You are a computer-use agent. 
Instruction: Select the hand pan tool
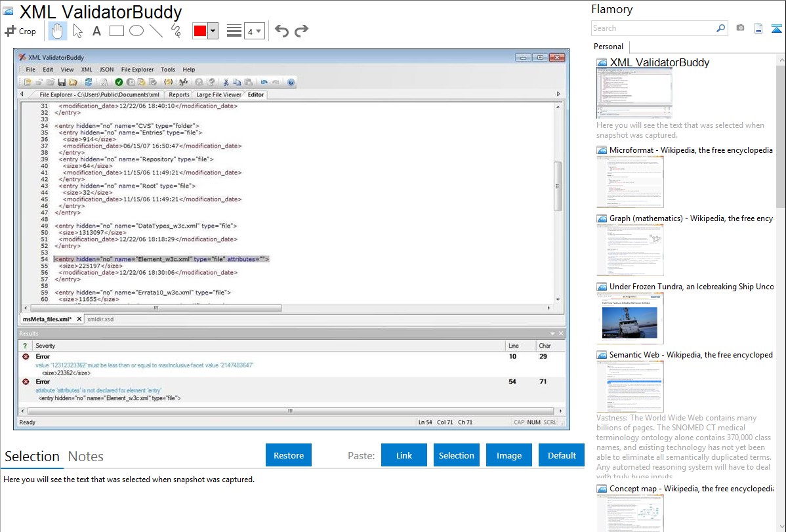[57, 31]
